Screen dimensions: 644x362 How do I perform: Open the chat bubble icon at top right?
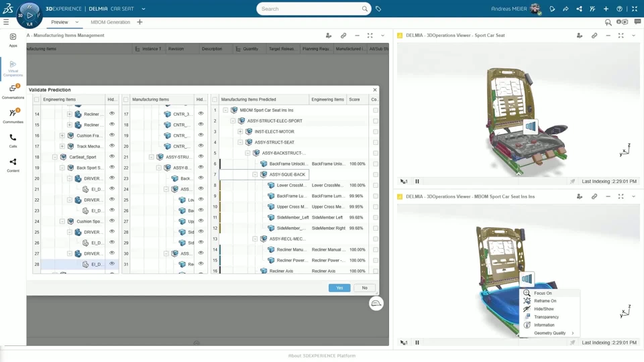click(x=637, y=21)
